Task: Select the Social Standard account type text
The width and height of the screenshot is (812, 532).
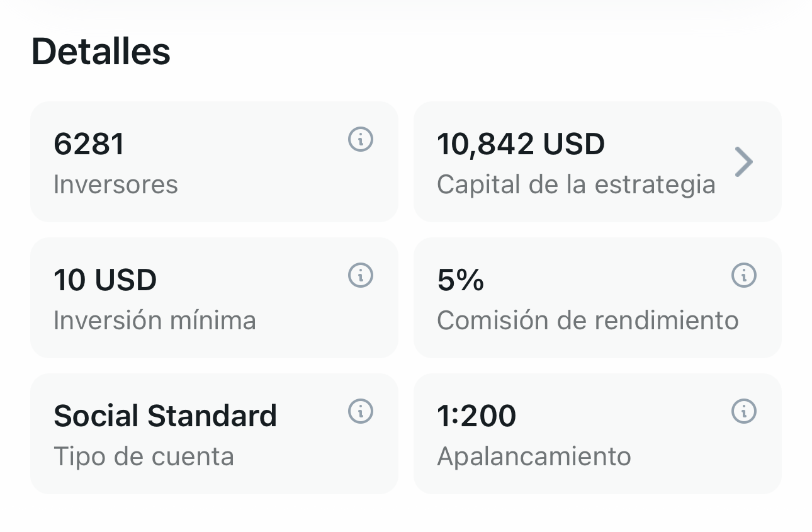Action: [165, 416]
